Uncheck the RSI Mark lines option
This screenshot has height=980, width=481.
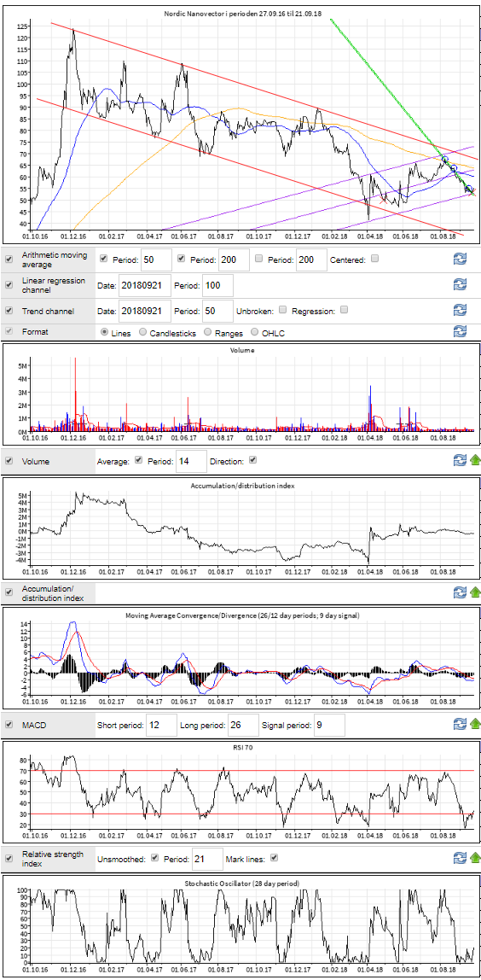pos(275,857)
